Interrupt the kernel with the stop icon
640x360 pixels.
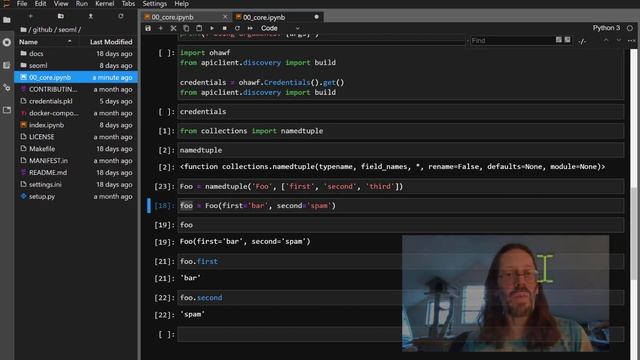pyautogui.click(x=224, y=28)
